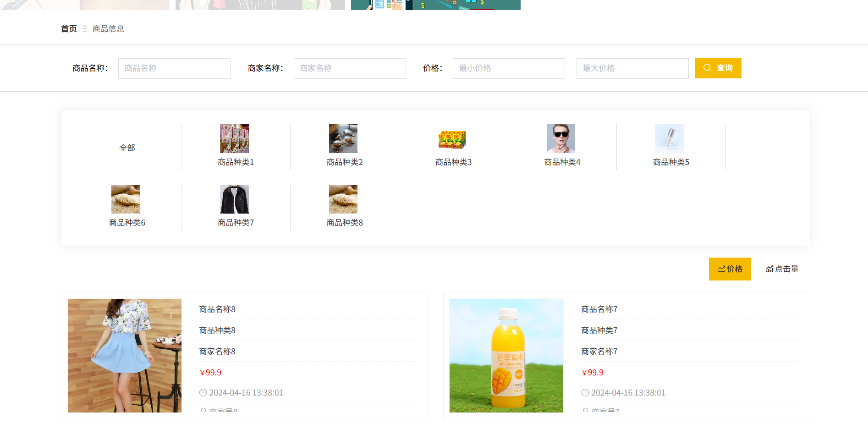The image size is (868, 429).
Task: Select the 商品种类5 label
Action: (671, 162)
